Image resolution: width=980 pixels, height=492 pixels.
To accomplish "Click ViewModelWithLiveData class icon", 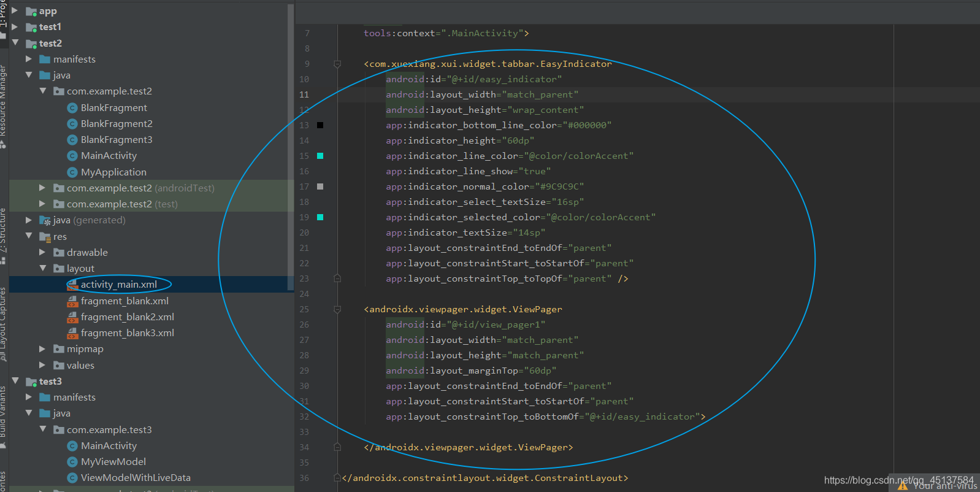I will [x=72, y=478].
